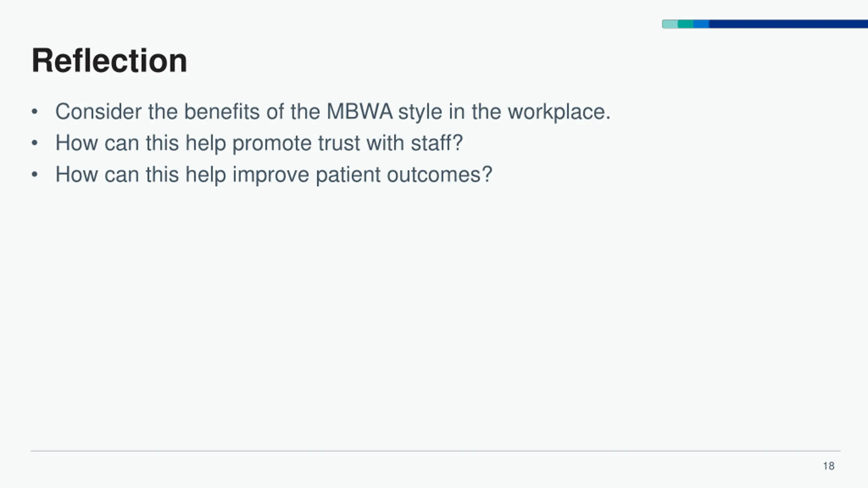The width and height of the screenshot is (868, 488).
Task: Click the word "workplace." in first bullet
Action: [559, 112]
